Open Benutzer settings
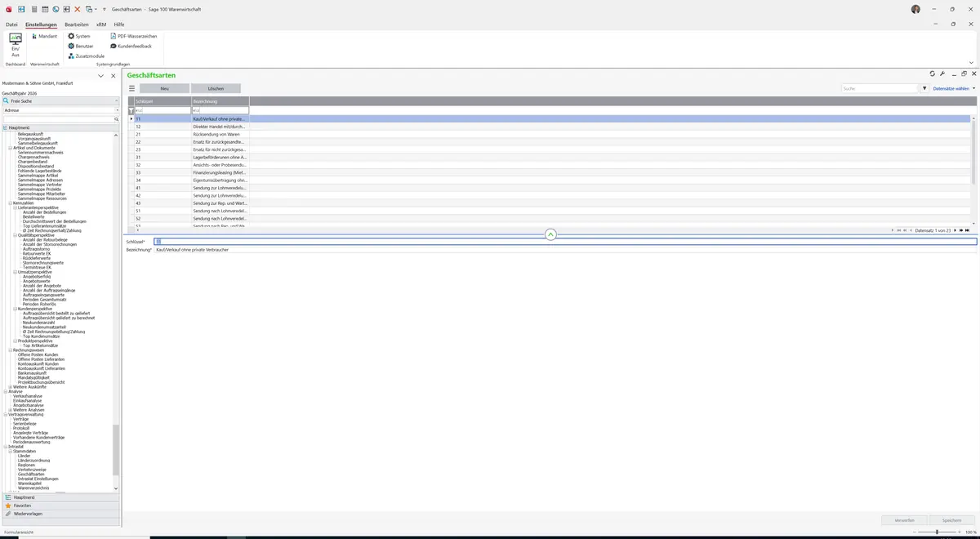The image size is (980, 539). point(81,46)
